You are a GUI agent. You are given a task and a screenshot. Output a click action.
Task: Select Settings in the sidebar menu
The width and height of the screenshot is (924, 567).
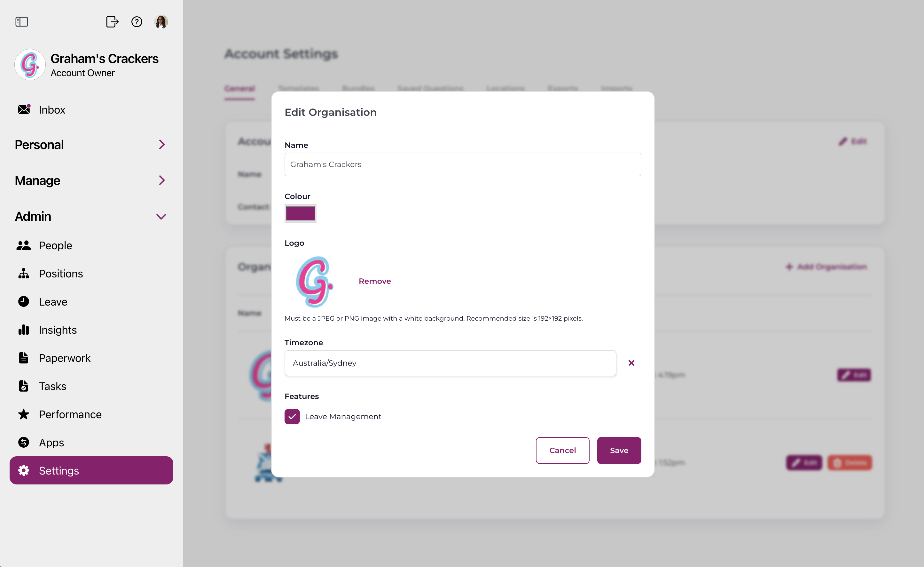point(91,471)
